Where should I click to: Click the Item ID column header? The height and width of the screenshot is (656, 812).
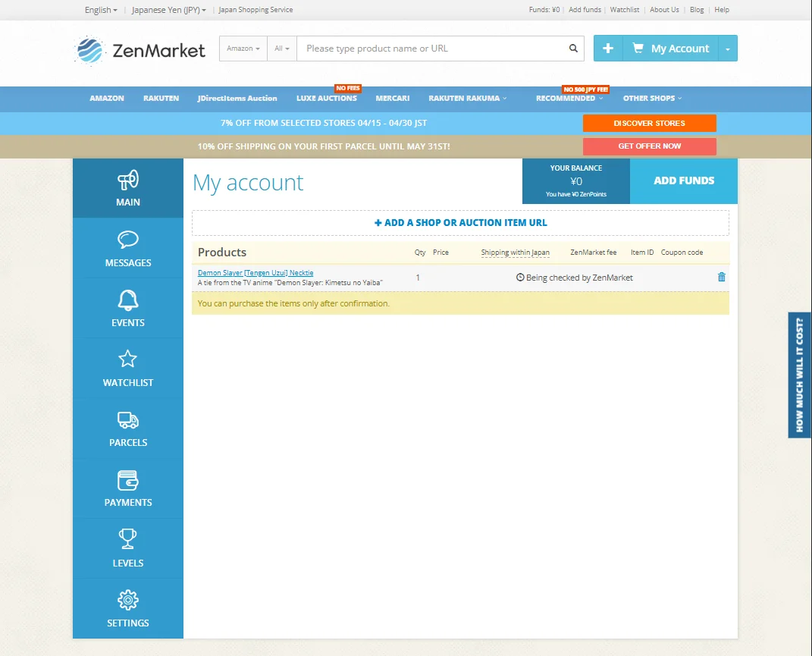click(641, 253)
